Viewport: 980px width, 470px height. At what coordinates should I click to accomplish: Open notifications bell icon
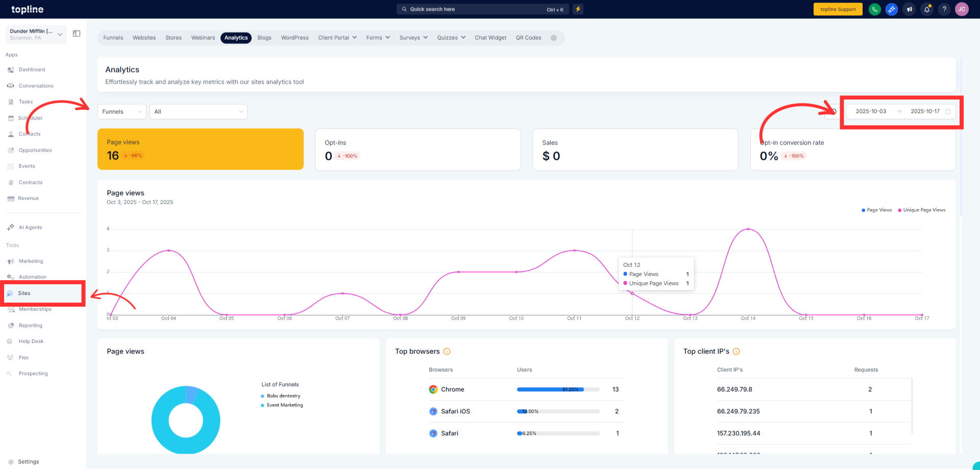[927, 9]
